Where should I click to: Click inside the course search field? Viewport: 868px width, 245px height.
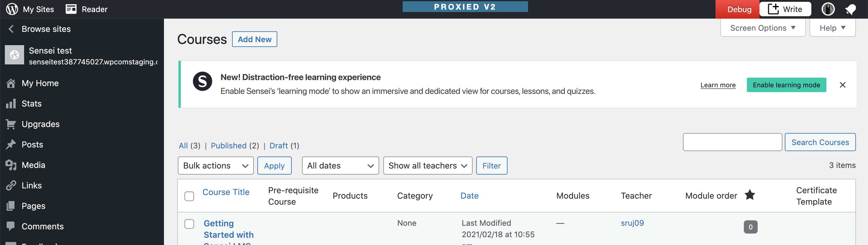point(733,142)
